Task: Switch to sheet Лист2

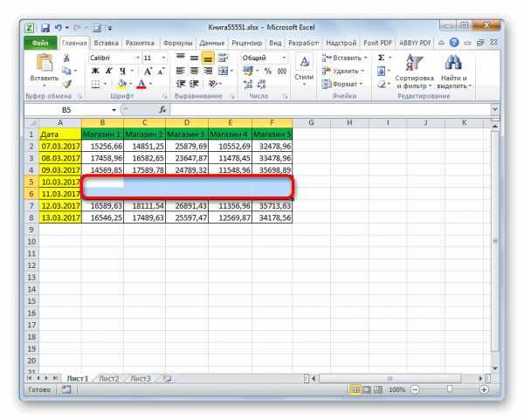Action: 109,379
